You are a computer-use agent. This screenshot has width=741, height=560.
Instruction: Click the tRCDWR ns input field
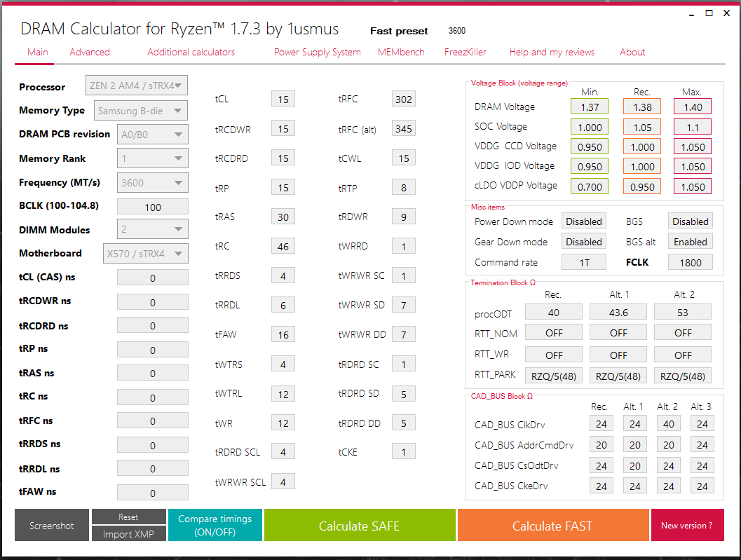click(x=153, y=302)
